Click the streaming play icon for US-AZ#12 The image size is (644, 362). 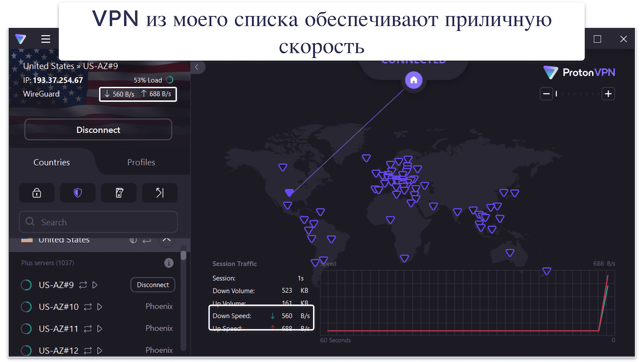coord(99,351)
